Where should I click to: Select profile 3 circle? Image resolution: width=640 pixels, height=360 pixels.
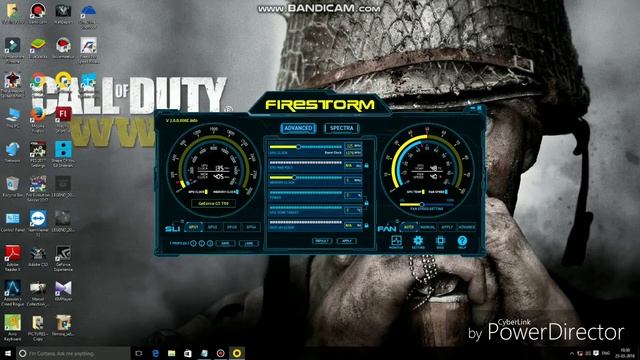210,243
